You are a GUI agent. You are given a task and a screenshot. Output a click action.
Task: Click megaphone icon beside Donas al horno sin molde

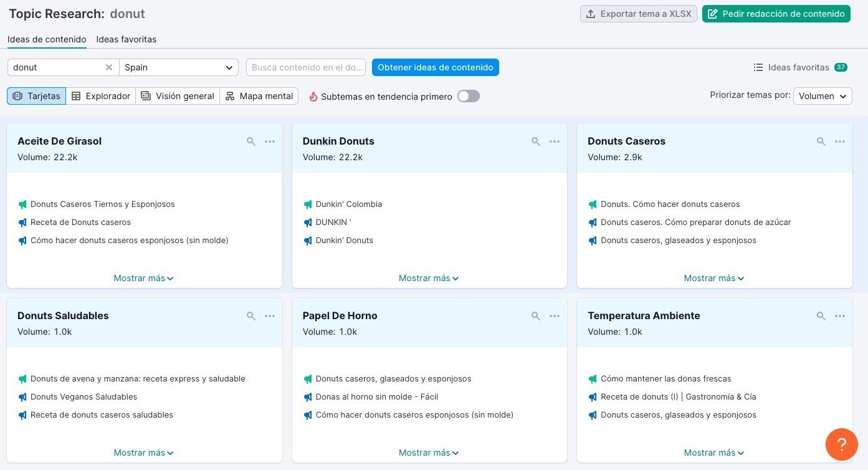[308, 397]
